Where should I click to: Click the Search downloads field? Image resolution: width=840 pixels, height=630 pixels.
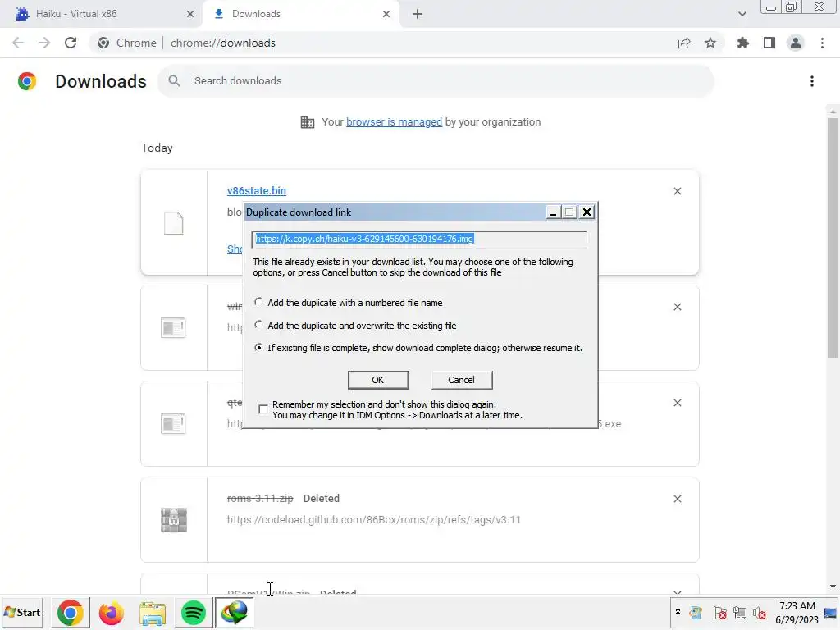click(x=436, y=81)
